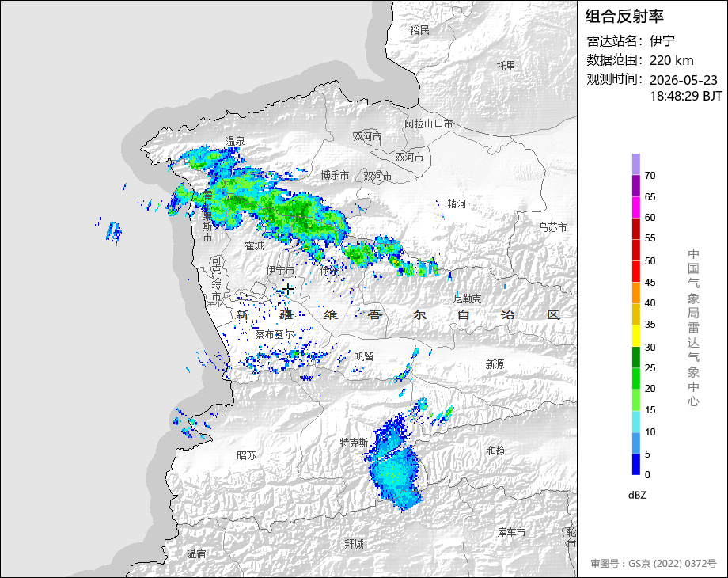
Task: Click the 中国气象局雷达气象中心 vertical text
Action: pos(693,328)
